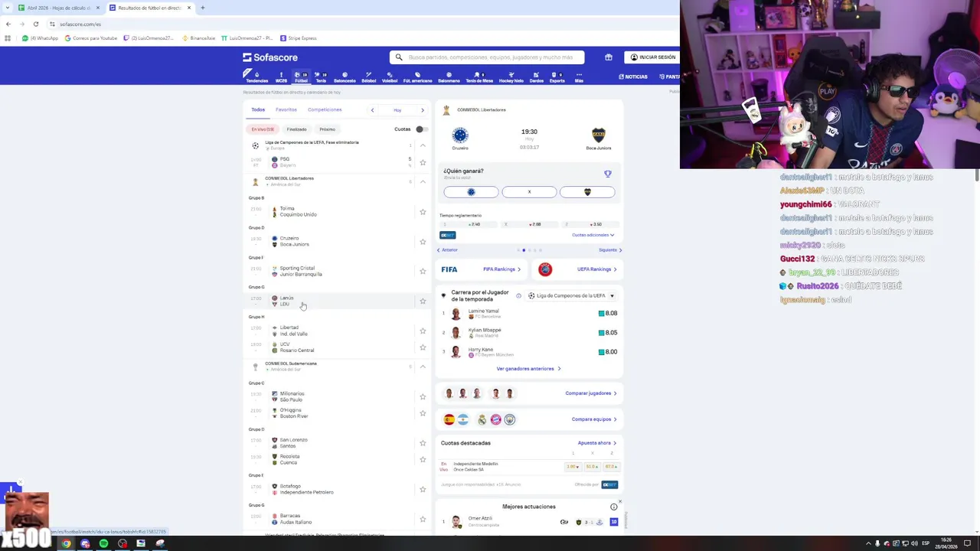The width and height of the screenshot is (980, 551).
Task: Go to previous day arrow
Action: (372, 110)
